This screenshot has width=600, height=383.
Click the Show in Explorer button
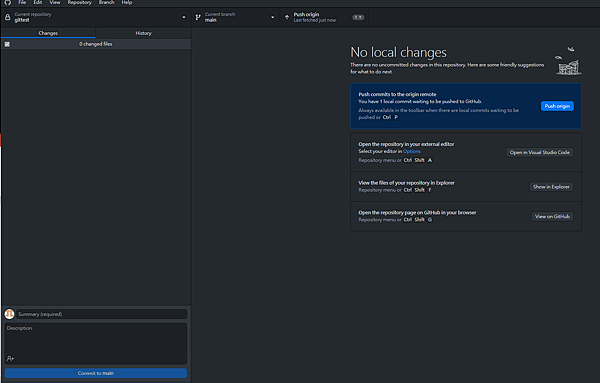click(x=551, y=187)
